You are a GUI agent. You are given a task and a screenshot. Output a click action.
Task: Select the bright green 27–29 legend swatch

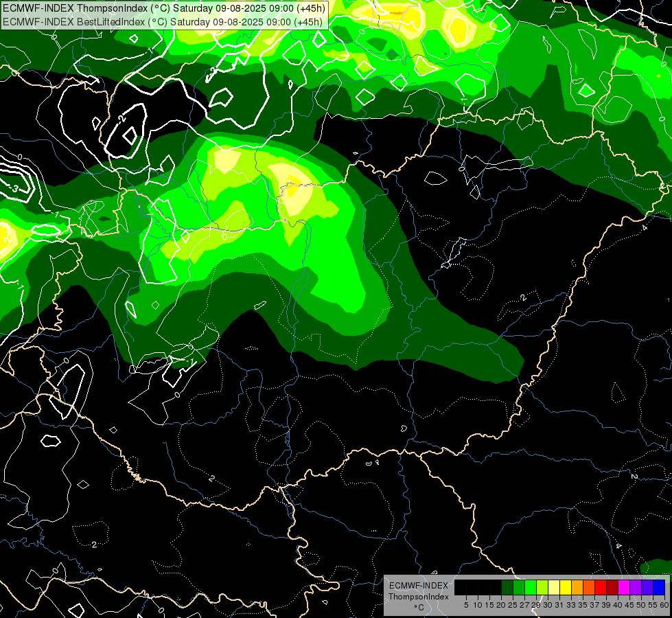tap(531, 587)
